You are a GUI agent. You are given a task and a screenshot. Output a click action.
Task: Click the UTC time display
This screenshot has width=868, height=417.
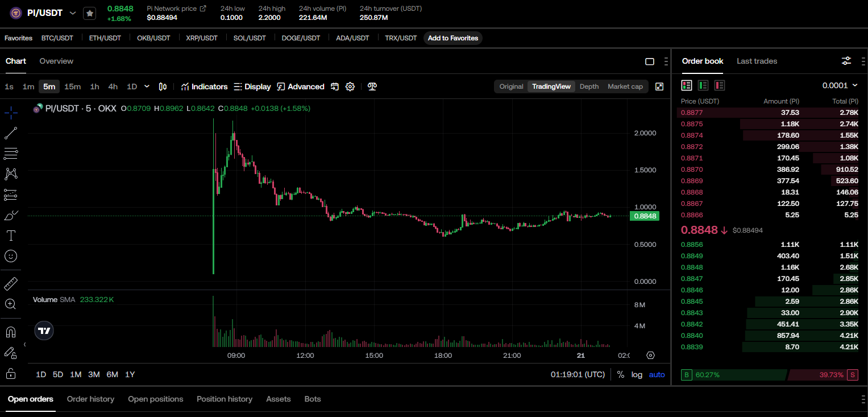point(578,375)
